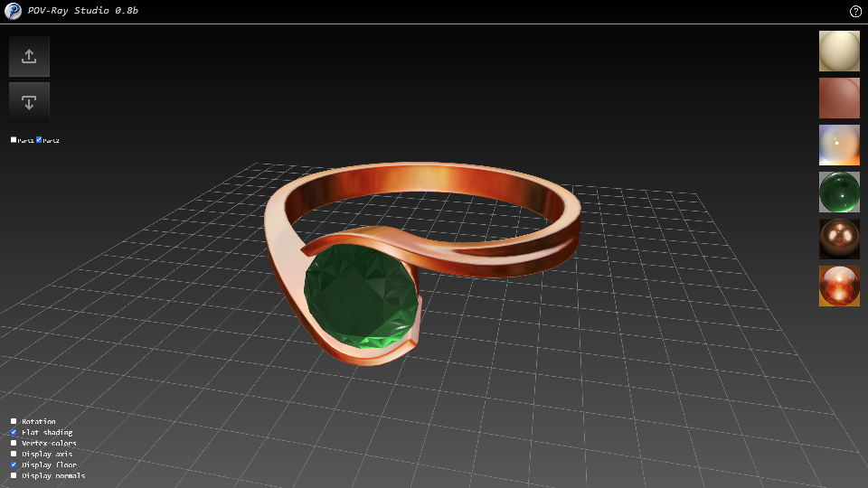Click the POV-Ray Studio 0.8b title
868x488 pixels.
[x=83, y=12]
